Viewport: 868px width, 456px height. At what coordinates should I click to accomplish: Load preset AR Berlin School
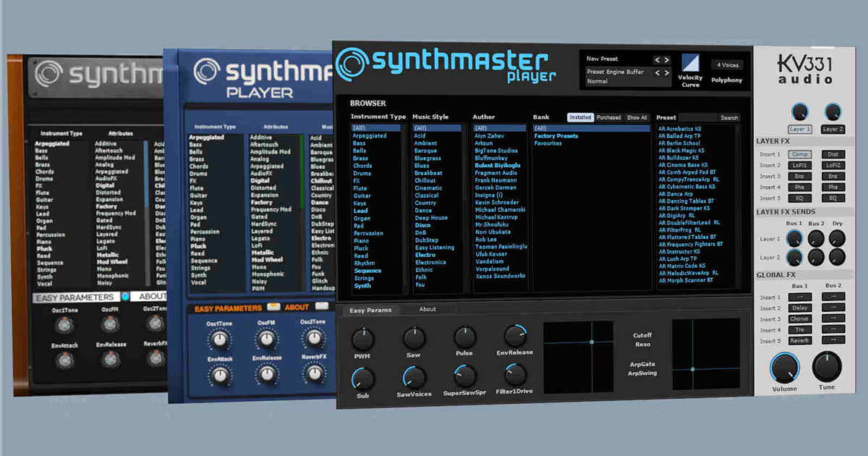(679, 143)
